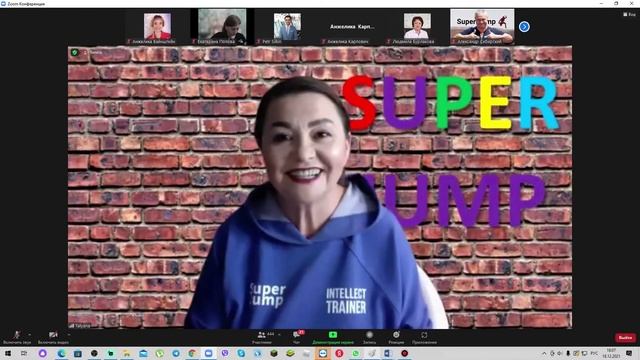
Task: Select the Анжелика Карпович name tile
Action: pyautogui.click(x=352, y=27)
